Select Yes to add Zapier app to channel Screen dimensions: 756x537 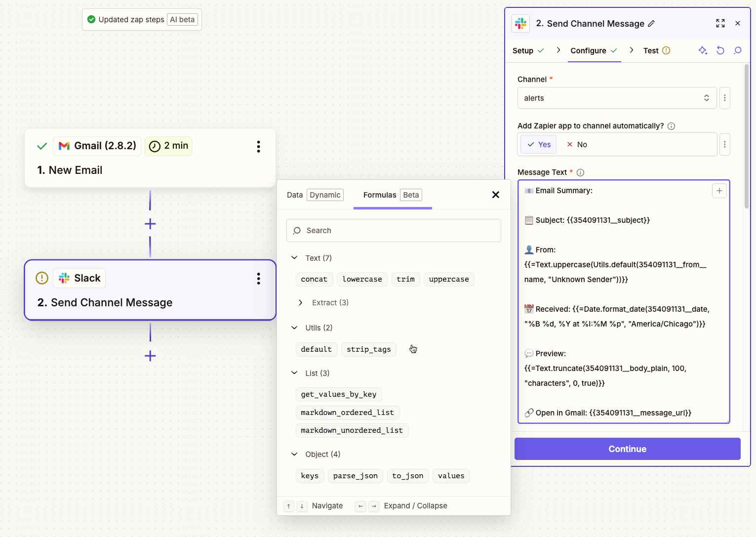(x=538, y=144)
